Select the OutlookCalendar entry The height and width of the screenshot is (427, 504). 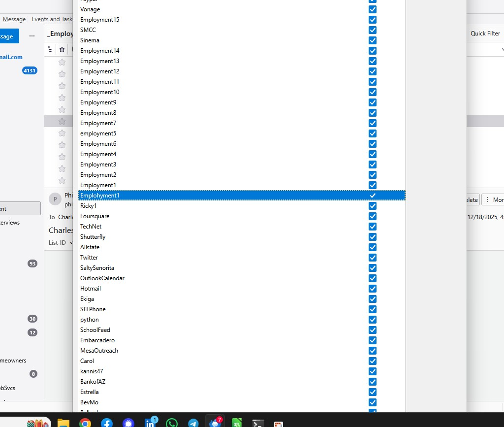[x=242, y=278]
